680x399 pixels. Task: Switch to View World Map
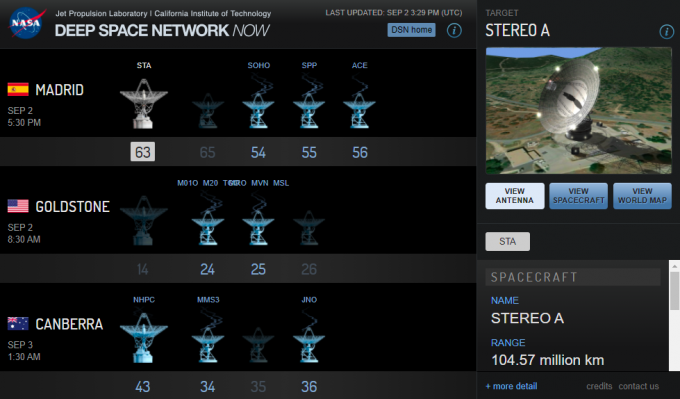[x=642, y=196]
